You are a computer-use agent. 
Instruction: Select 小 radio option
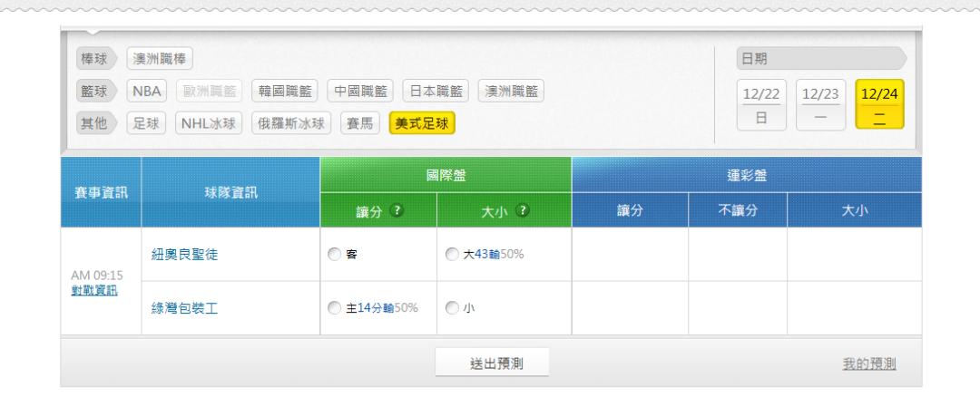click(x=452, y=308)
